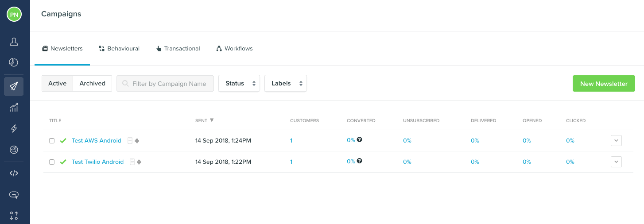
Task: Click the PN profile avatar
Action: point(14,14)
